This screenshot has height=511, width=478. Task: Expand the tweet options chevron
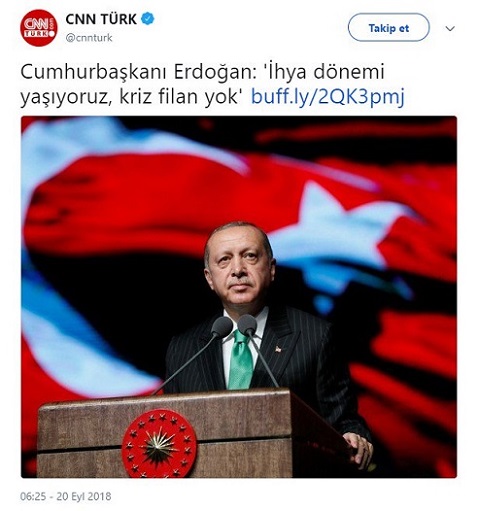click(450, 29)
